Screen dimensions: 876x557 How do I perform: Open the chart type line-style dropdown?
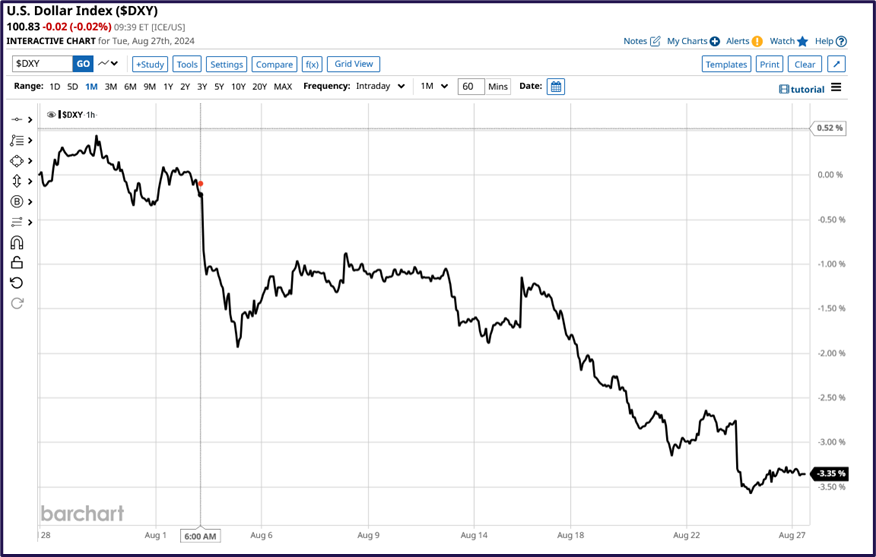[x=109, y=64]
